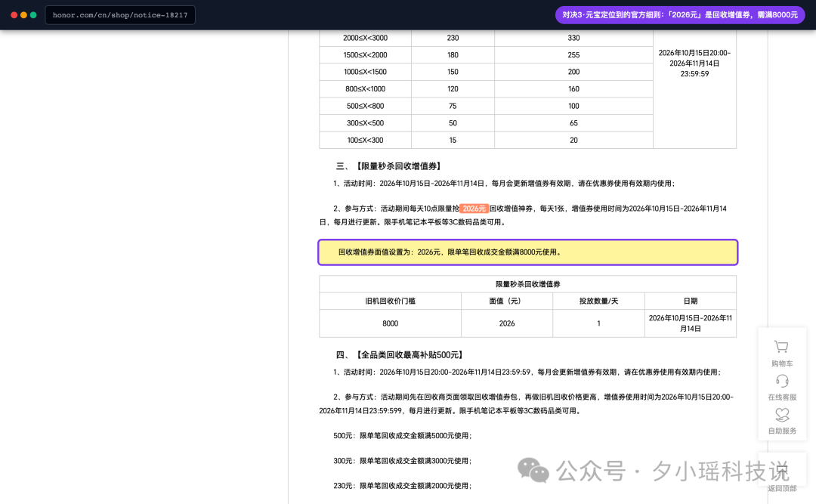Click value 255 in the 1500≤X<2000 row

click(x=573, y=54)
